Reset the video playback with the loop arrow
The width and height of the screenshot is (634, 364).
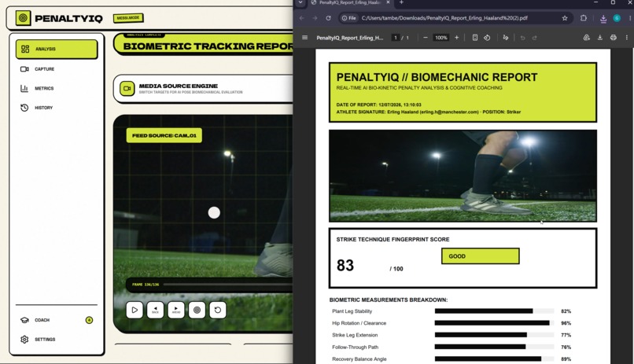coord(218,310)
